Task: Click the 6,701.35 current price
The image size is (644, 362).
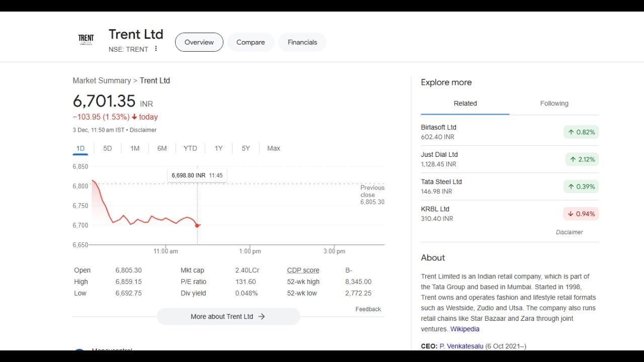Action: coord(104,101)
